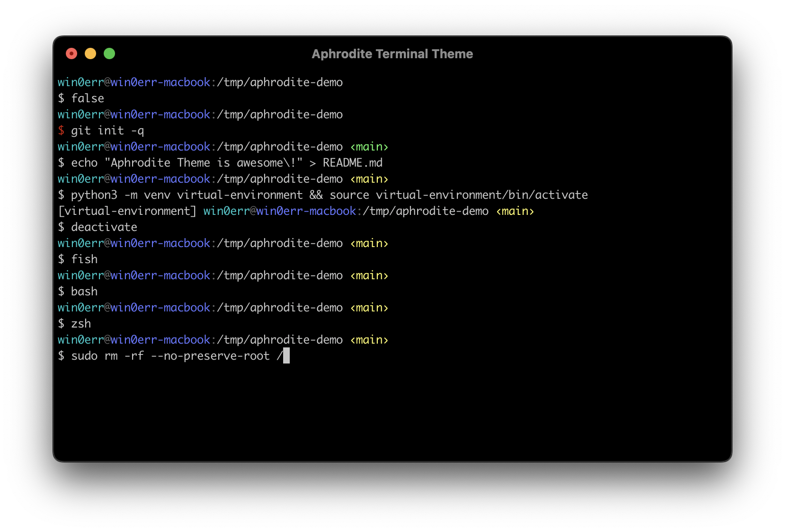The height and width of the screenshot is (532, 785).
Task: Click the python3 venv command line
Action: [323, 195]
